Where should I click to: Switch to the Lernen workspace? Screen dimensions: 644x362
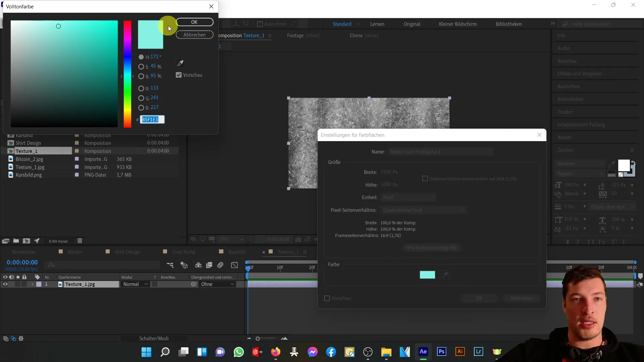[x=377, y=24]
